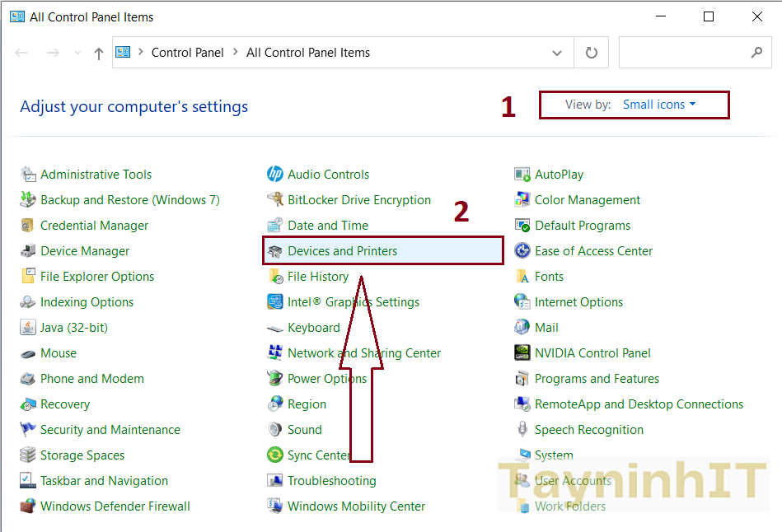The width and height of the screenshot is (782, 532).
Task: Click the BitLocker Drive Encryption icon
Action: (275, 200)
